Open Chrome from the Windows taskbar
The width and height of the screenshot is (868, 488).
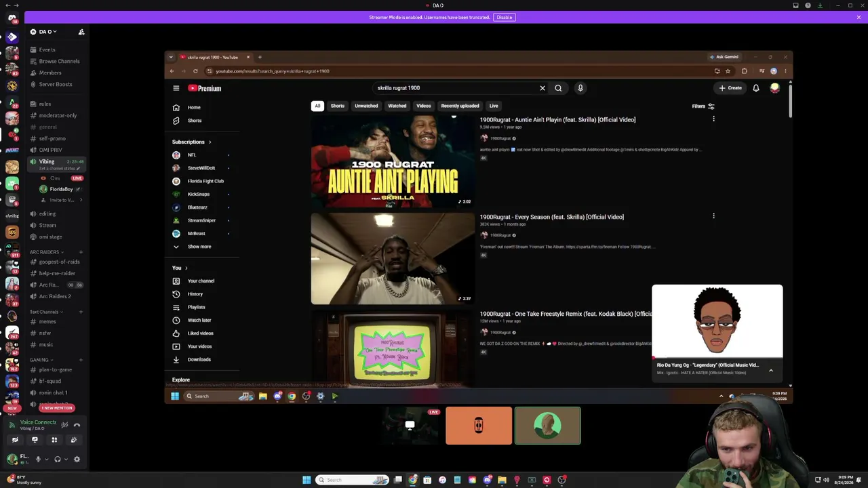pos(412,480)
